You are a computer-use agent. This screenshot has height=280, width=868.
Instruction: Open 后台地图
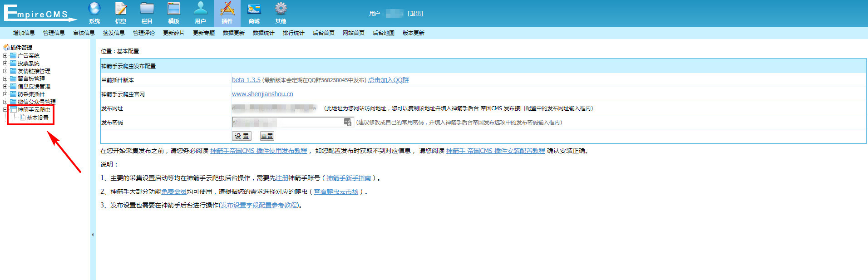pos(384,33)
